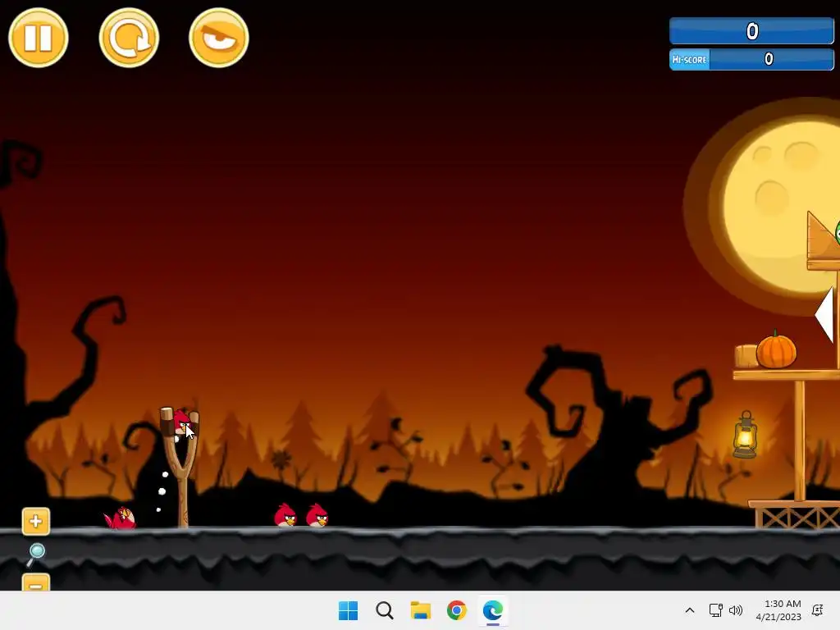The image size is (840, 630).
Task: Click the white arrow on the right edge
Action: [824, 315]
